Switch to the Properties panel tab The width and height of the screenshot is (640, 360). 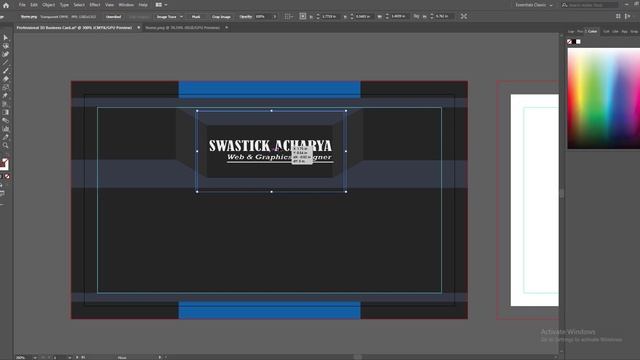click(580, 31)
